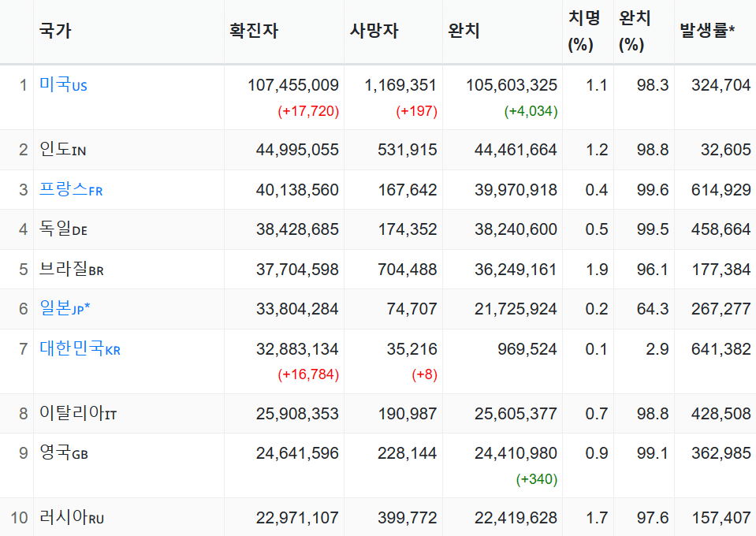Click the green (+4,034) recovered increase
Image resolution: width=756 pixels, height=536 pixels.
click(531, 111)
